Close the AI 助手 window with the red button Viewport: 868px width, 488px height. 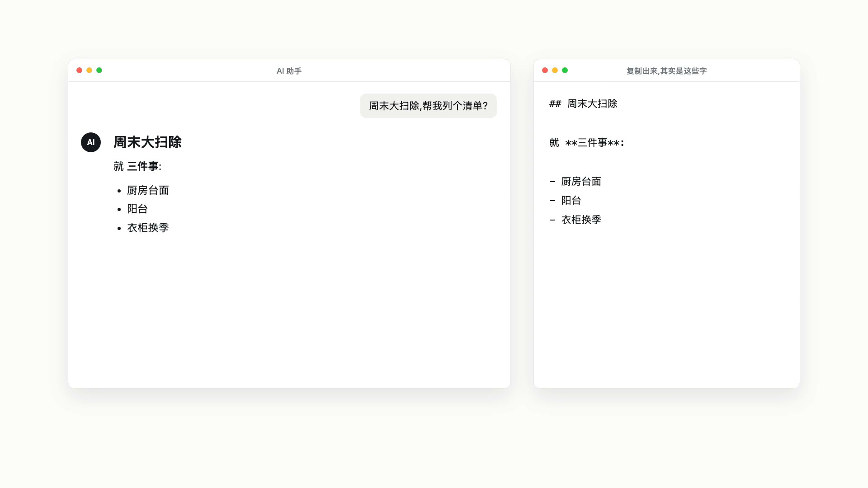pos(80,70)
